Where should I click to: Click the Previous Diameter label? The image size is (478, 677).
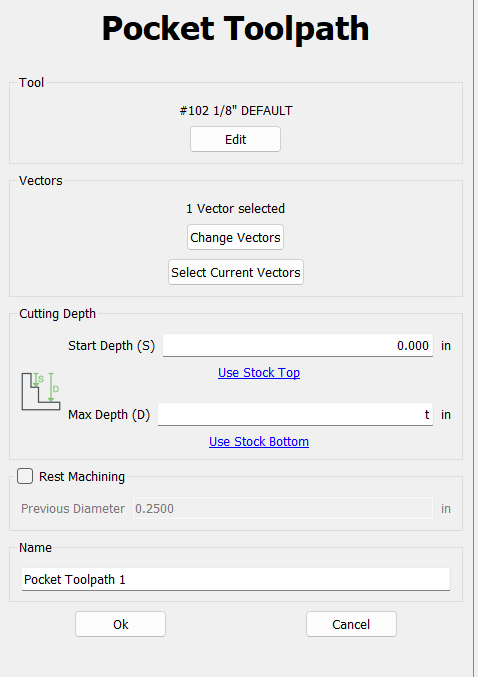coord(73,508)
